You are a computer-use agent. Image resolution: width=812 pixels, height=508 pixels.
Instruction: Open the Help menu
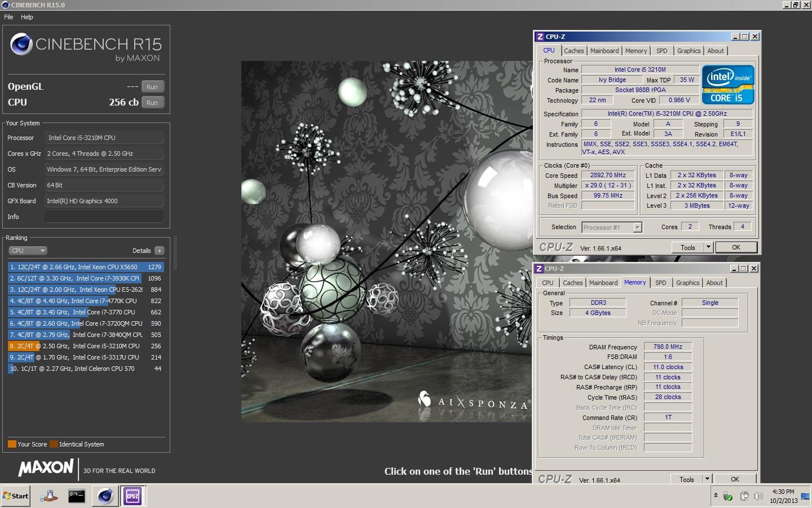(27, 17)
